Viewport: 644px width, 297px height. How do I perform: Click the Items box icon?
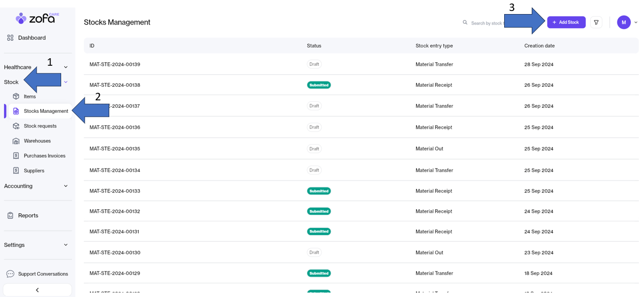pyautogui.click(x=16, y=96)
